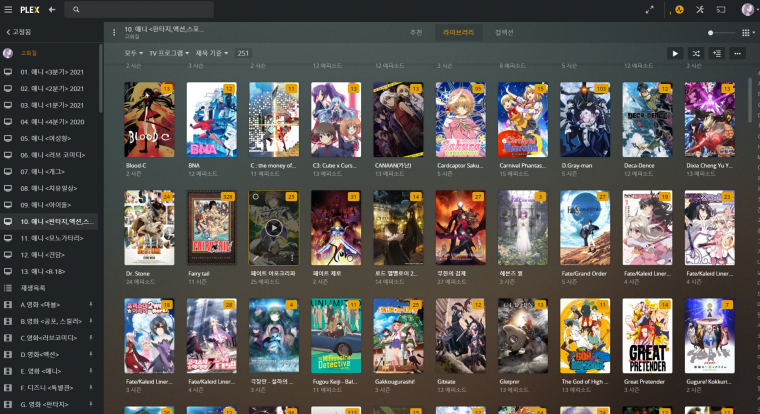Open library options three-dot menu beside title
The width and height of the screenshot is (760, 414).
[114, 32]
